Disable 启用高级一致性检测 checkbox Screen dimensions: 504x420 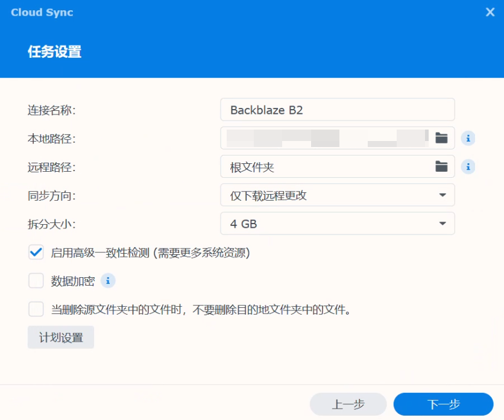(36, 252)
